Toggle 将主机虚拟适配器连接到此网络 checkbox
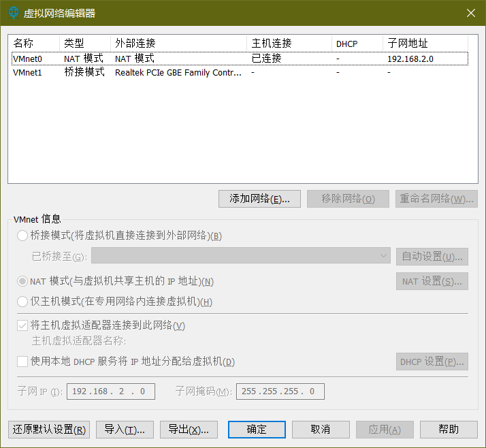Image resolution: width=486 pixels, height=448 pixels. point(22,325)
